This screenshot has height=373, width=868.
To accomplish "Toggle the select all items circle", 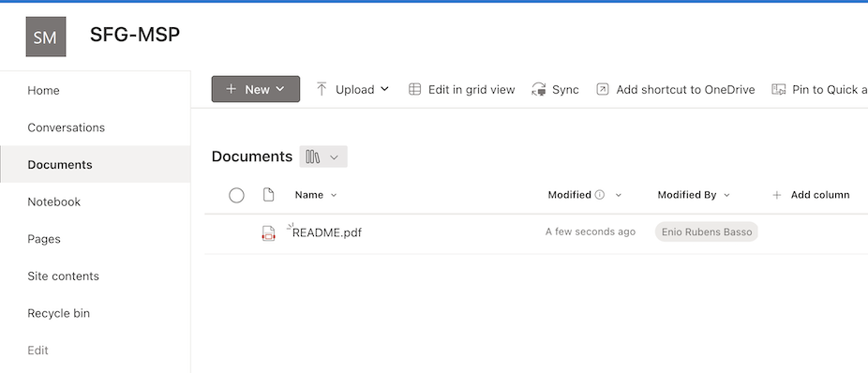I will click(236, 195).
